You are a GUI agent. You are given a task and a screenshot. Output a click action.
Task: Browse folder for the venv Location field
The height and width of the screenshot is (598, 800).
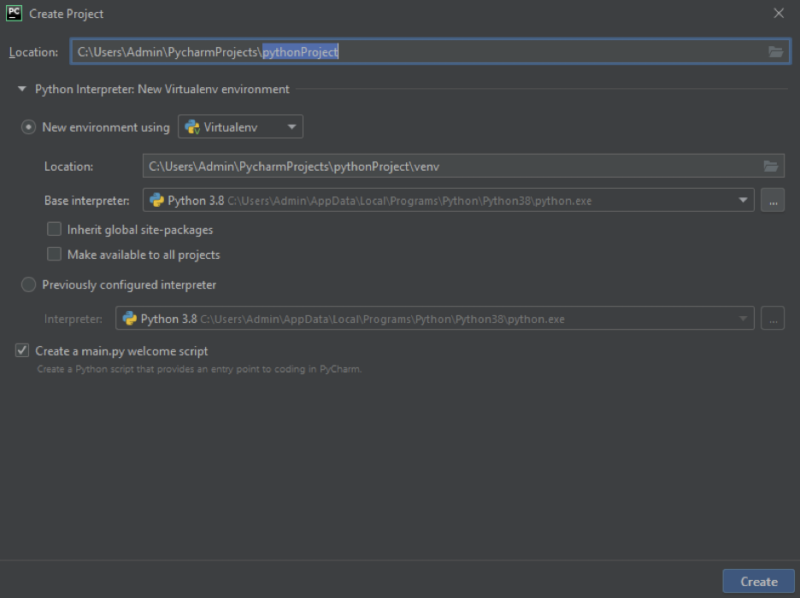click(770, 166)
